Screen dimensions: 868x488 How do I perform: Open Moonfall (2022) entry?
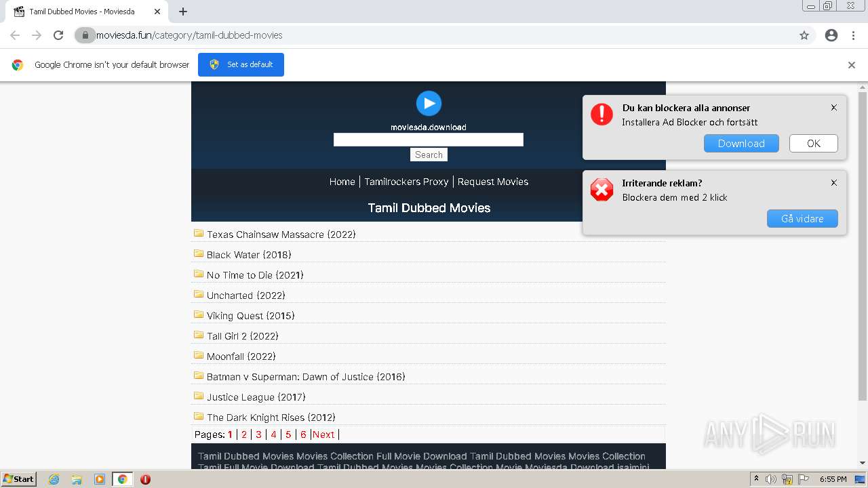(x=241, y=357)
